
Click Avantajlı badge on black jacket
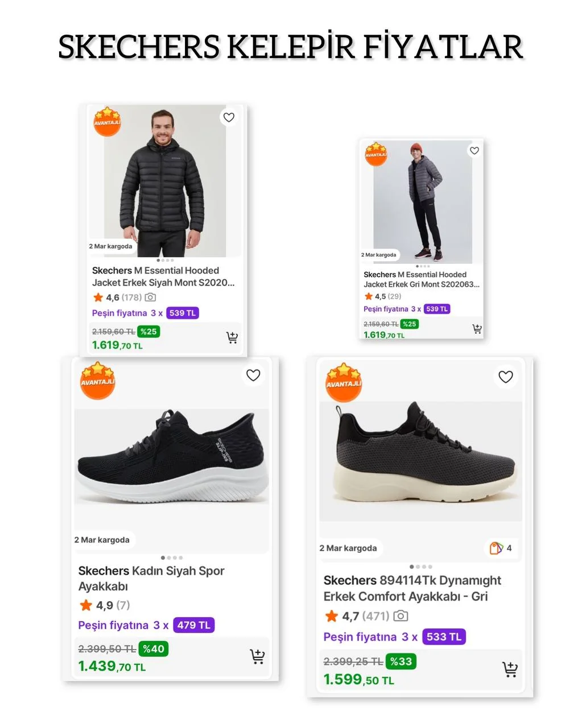click(107, 122)
